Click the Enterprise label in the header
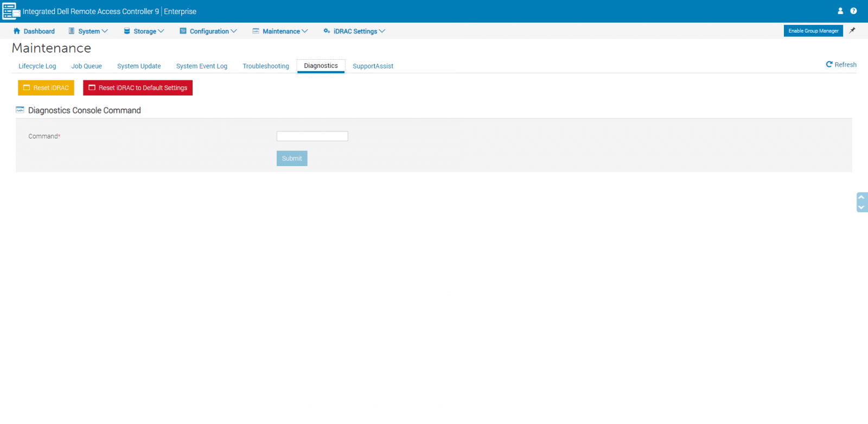Image resolution: width=868 pixels, height=424 pixels. 180,11
